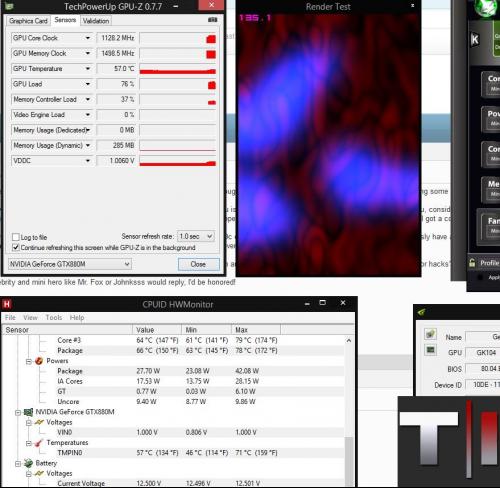Click the GPU Voltages lightning icon under GTX880M
This screenshot has width=500, height=488.
click(39, 422)
